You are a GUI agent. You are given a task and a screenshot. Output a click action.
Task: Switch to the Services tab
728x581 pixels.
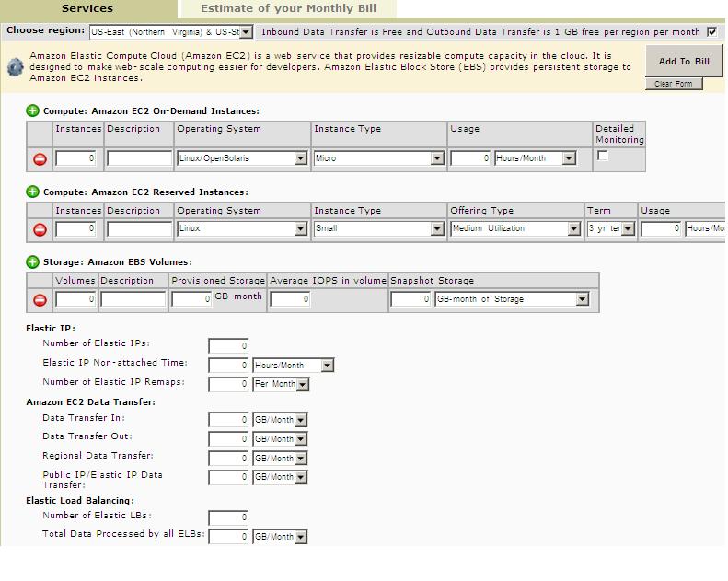tap(87, 8)
